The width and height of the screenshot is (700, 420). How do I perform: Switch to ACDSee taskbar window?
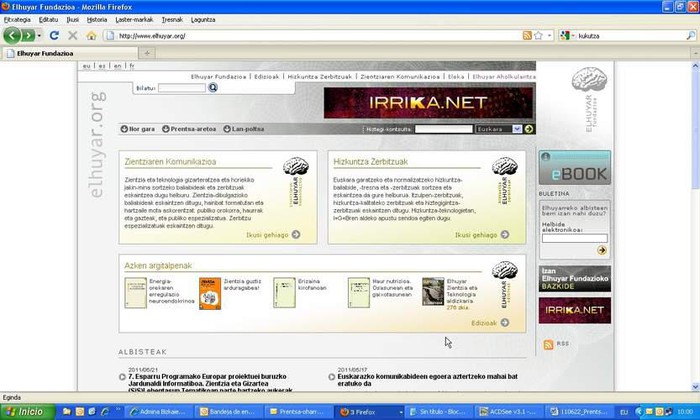(509, 412)
